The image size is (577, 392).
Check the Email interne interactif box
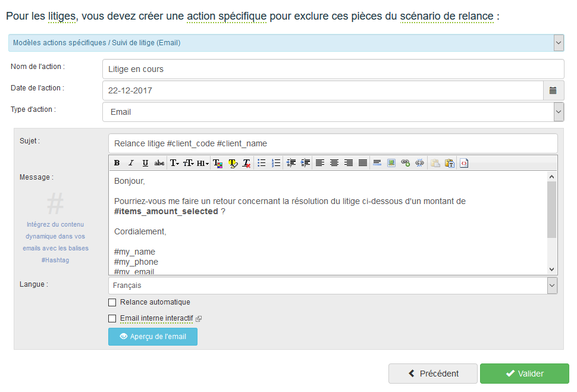pyautogui.click(x=112, y=318)
